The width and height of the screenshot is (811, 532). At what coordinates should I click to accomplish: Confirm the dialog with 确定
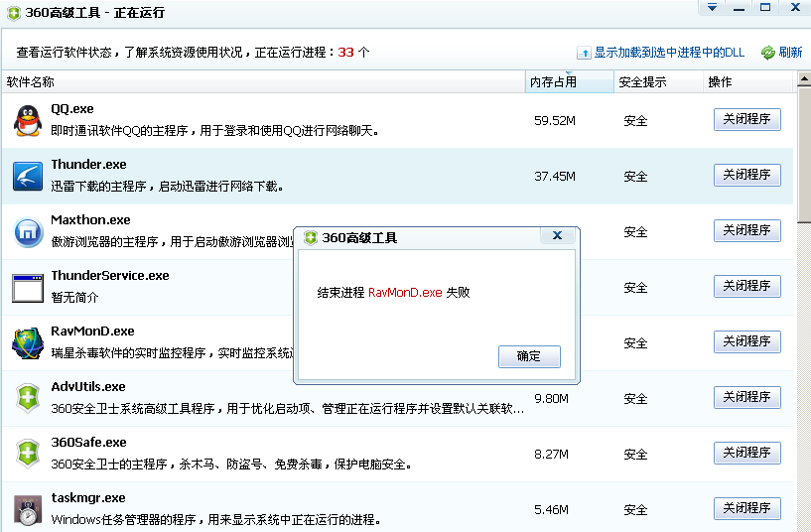tap(529, 356)
